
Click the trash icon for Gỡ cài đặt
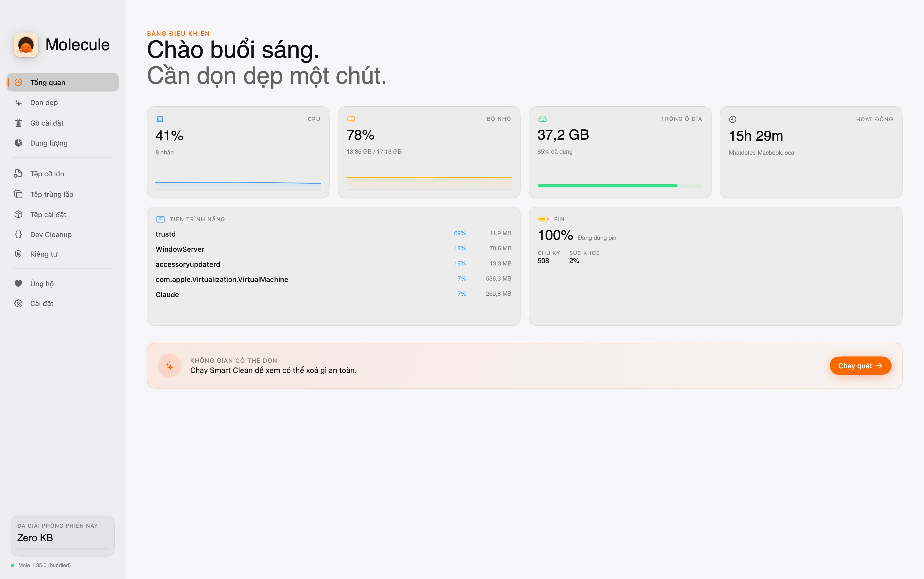pyautogui.click(x=18, y=123)
